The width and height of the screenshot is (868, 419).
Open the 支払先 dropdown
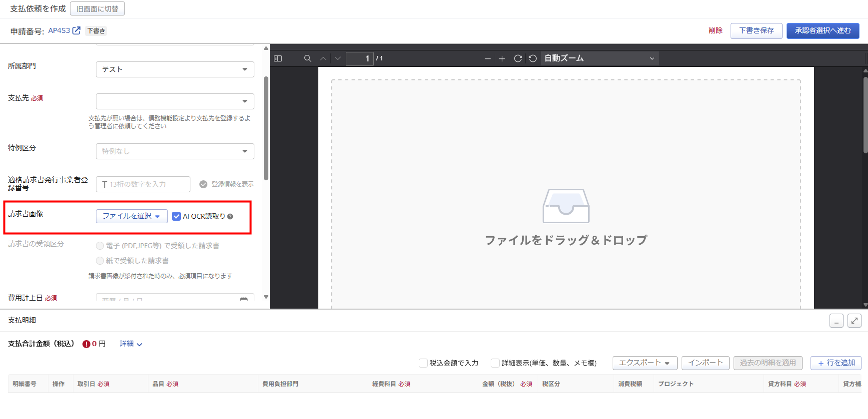tap(175, 101)
